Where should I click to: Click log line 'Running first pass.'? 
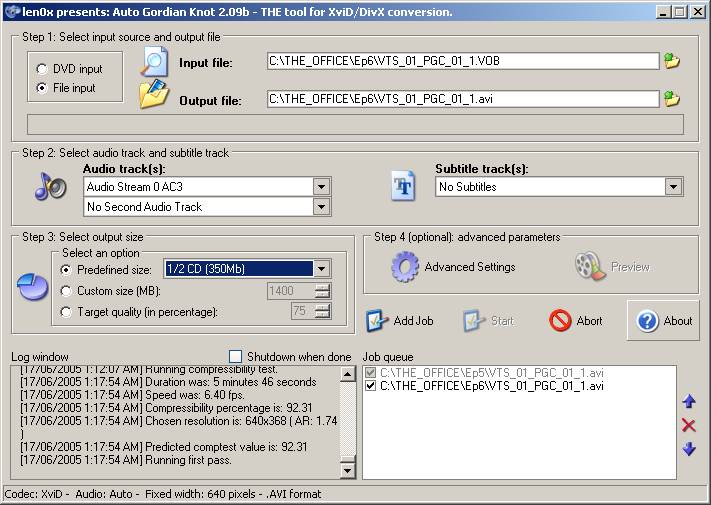pyautogui.click(x=126, y=460)
